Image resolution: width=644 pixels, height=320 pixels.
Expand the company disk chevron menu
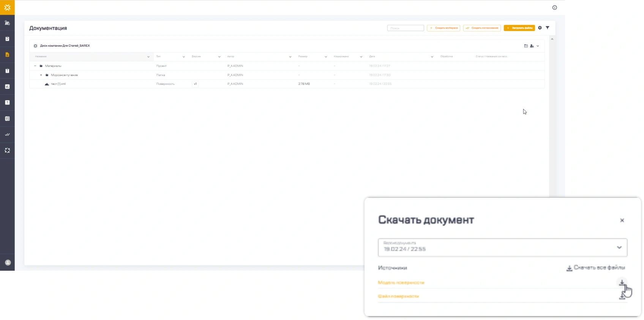538,46
